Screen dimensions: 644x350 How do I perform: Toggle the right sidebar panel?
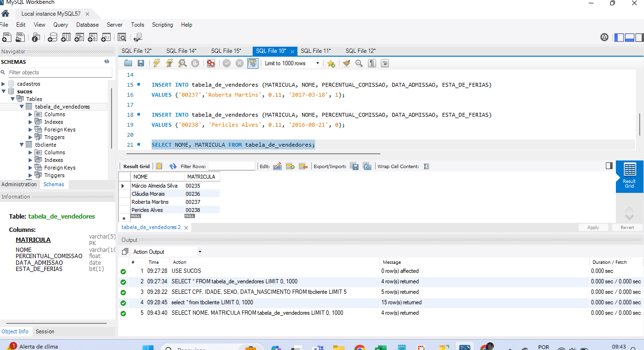click(x=639, y=37)
